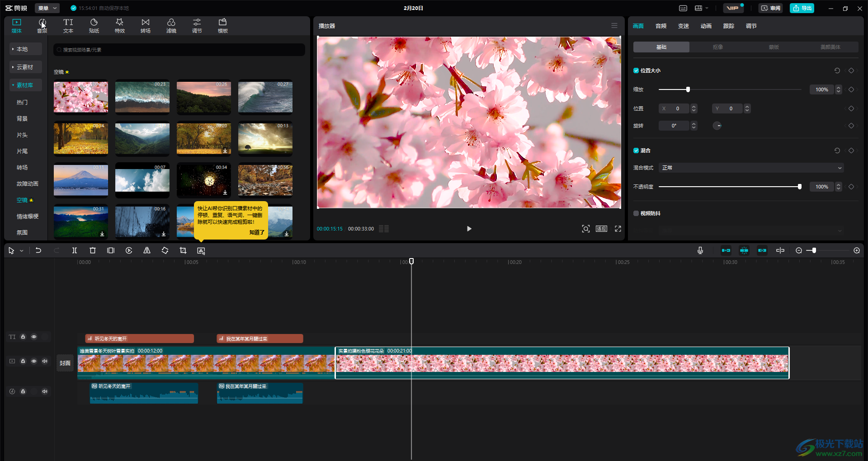Click the undo arrow in timeline toolbar

(x=38, y=250)
